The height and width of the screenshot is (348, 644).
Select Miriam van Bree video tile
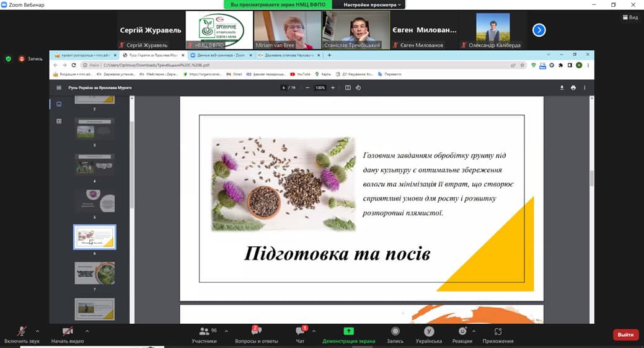288,30
